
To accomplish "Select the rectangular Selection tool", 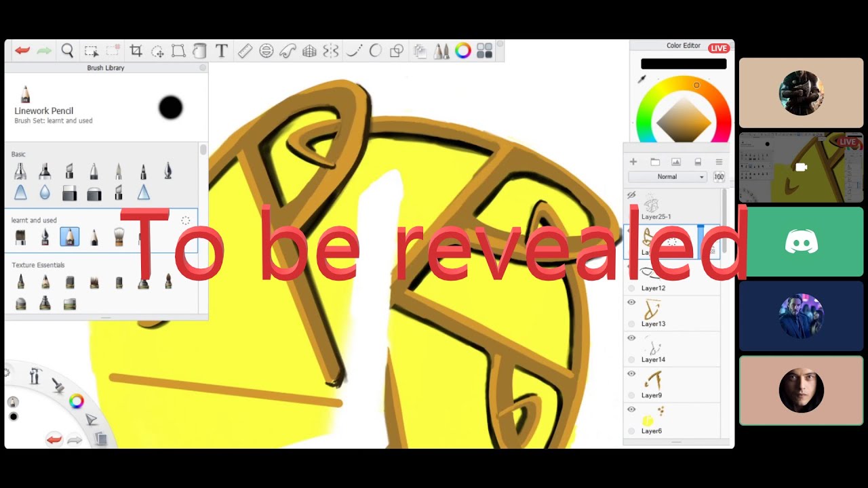I will pos(91,51).
